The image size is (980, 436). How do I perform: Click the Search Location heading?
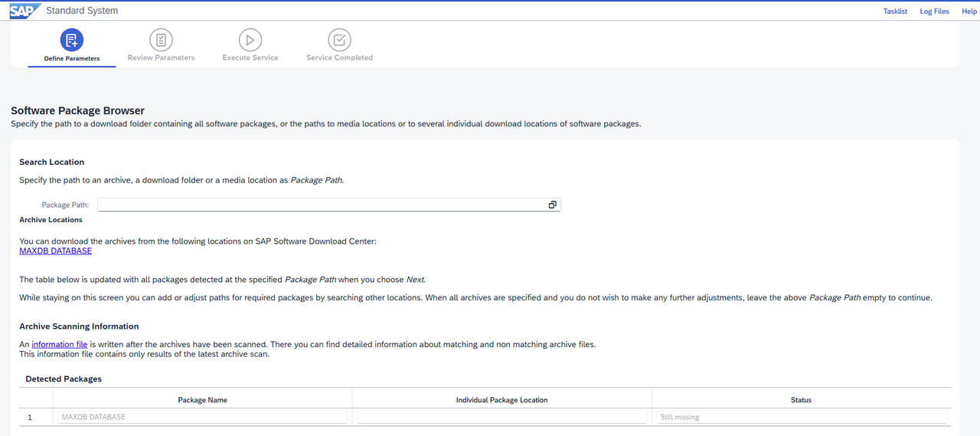click(x=51, y=162)
